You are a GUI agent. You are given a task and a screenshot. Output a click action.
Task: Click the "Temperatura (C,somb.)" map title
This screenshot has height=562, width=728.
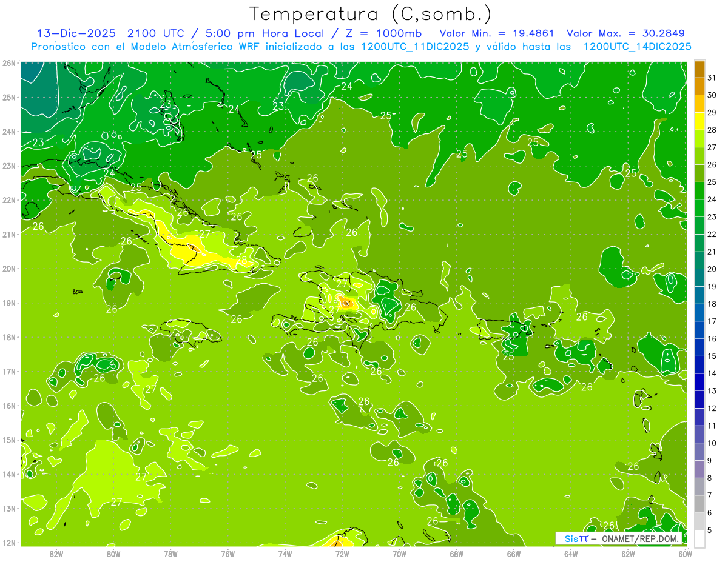(371, 15)
